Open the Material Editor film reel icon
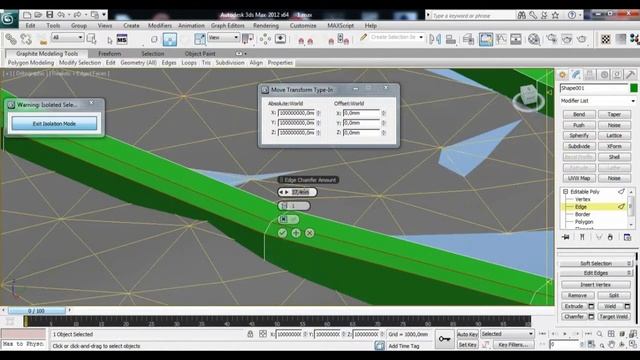The width and height of the screenshot is (640, 360). point(534,39)
